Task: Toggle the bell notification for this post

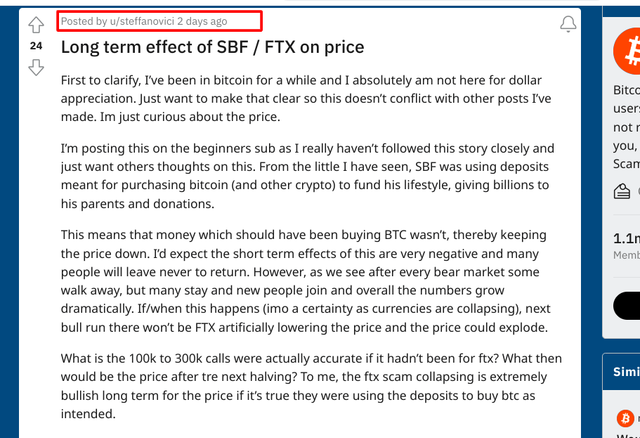Action: [x=568, y=24]
